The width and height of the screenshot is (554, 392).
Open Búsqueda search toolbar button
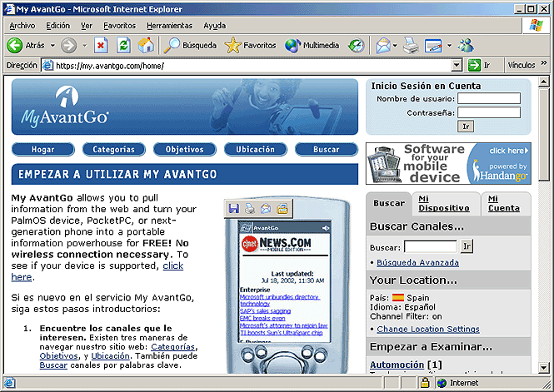[190, 46]
